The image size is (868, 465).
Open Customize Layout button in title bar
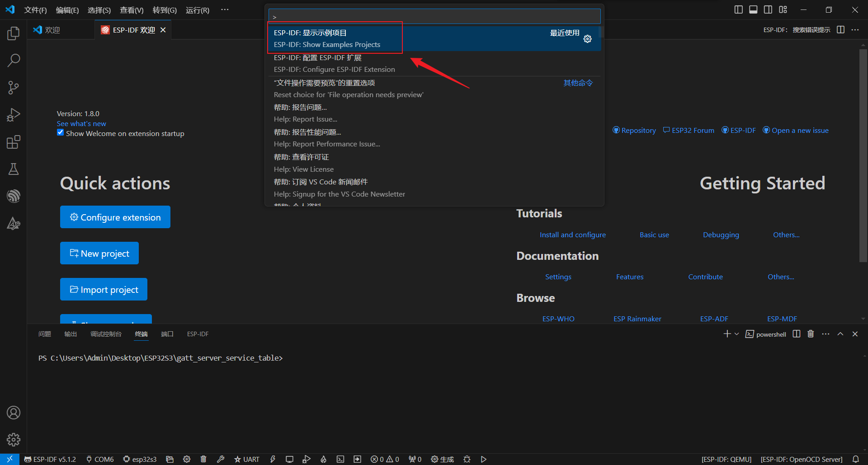(783, 9)
